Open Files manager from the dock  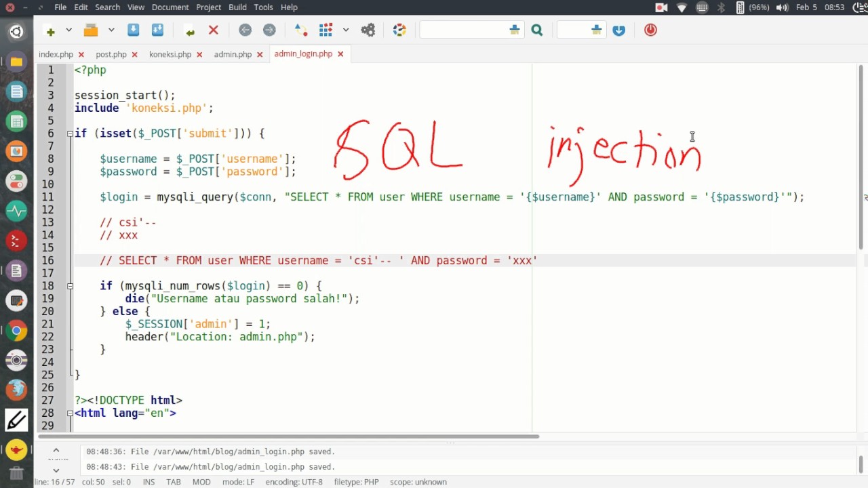pos(17,62)
